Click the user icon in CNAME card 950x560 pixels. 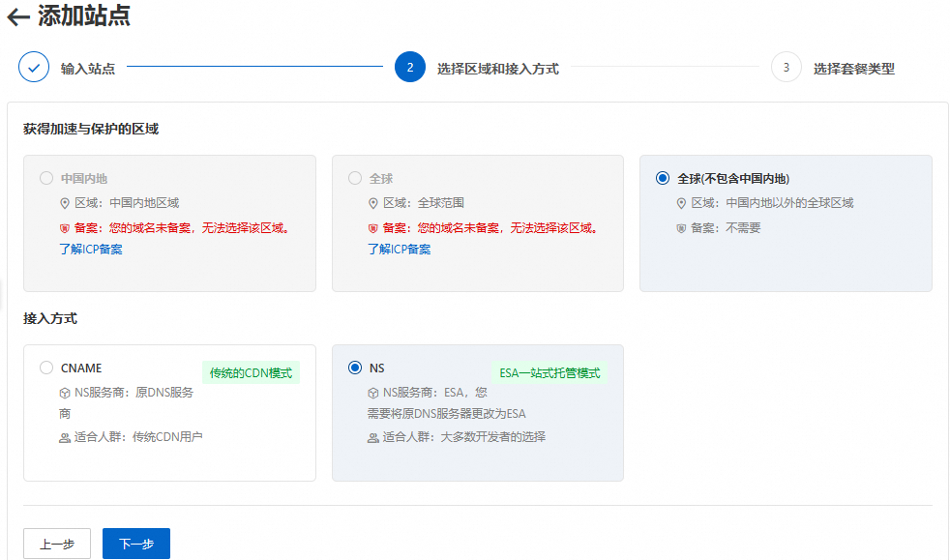[65, 437]
